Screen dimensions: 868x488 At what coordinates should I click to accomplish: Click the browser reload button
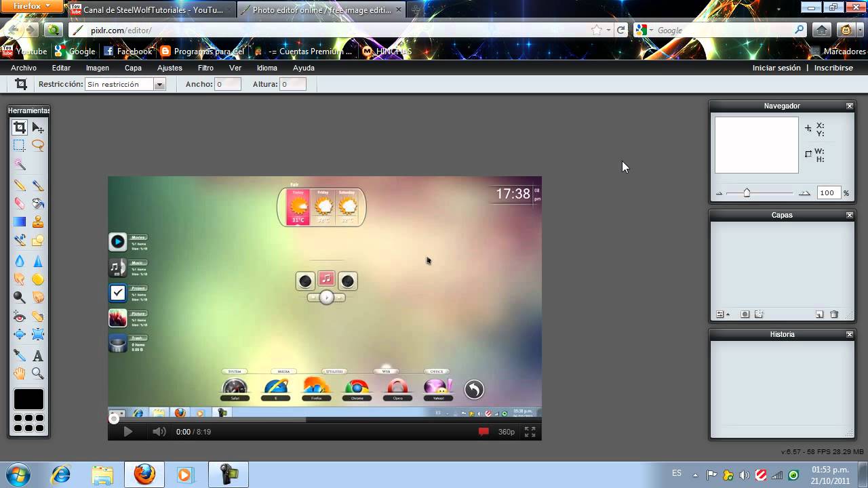(620, 30)
